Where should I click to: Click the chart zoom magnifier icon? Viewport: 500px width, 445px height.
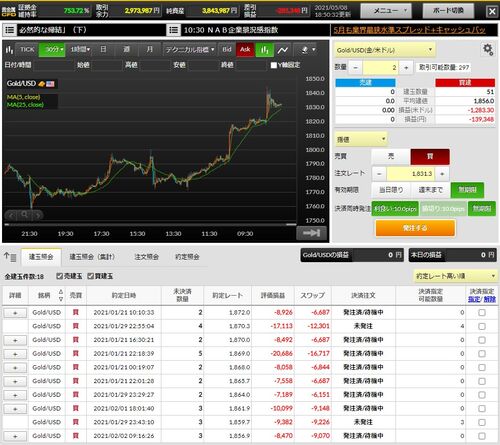click(24, 215)
